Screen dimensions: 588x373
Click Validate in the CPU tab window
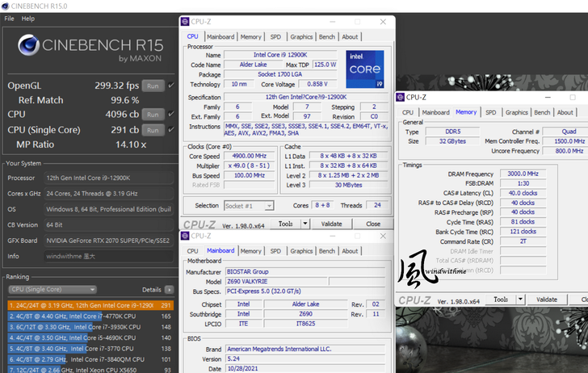click(331, 224)
